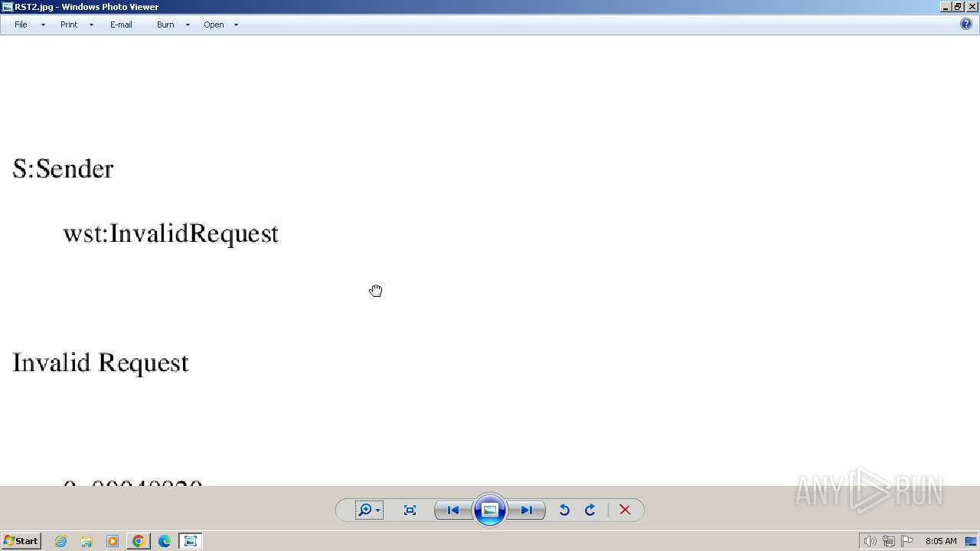Screen dimensions: 980x551
Task: Play the slide show
Action: pos(490,510)
